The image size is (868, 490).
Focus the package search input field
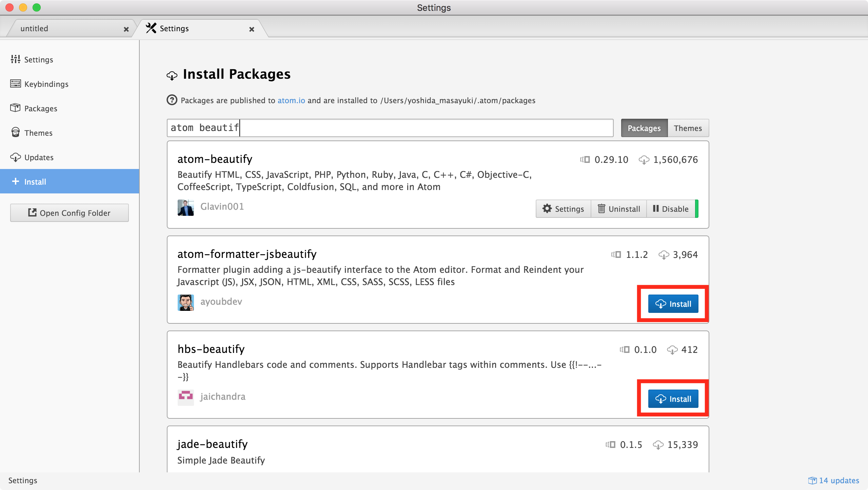390,128
